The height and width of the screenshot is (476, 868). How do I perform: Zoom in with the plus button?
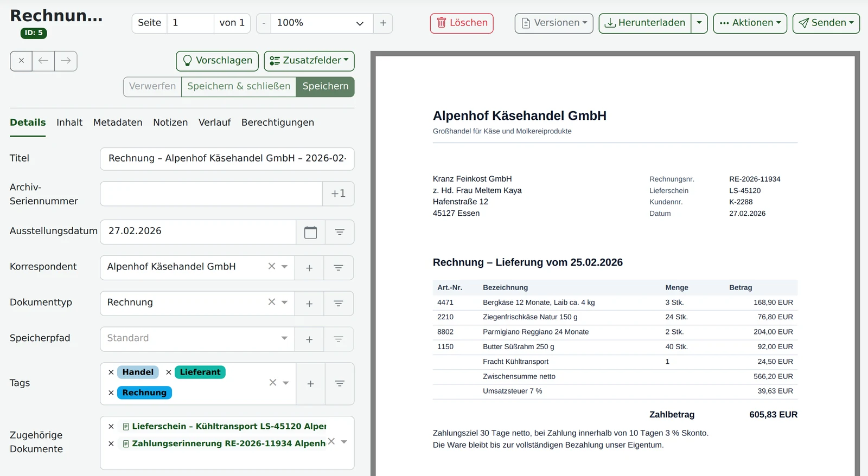coord(383,23)
